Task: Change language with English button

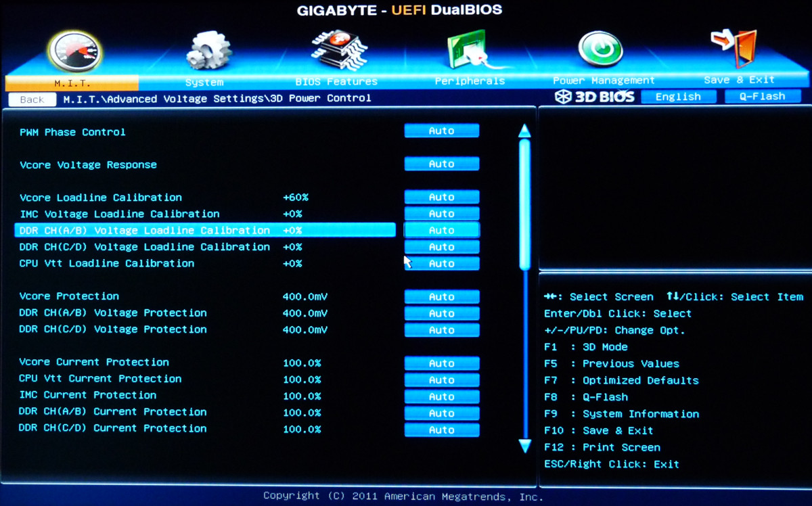Action: pyautogui.click(x=678, y=97)
